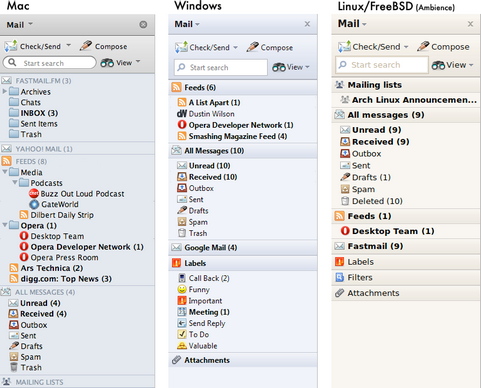Select Feeds (6) section header in Windows panel
This screenshot has height=388, width=481.
point(243,87)
